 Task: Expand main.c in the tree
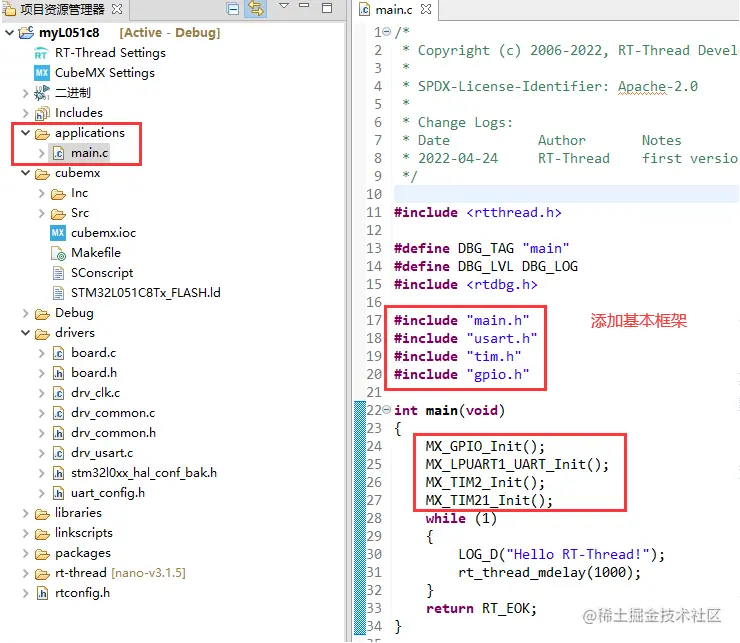coord(42,153)
